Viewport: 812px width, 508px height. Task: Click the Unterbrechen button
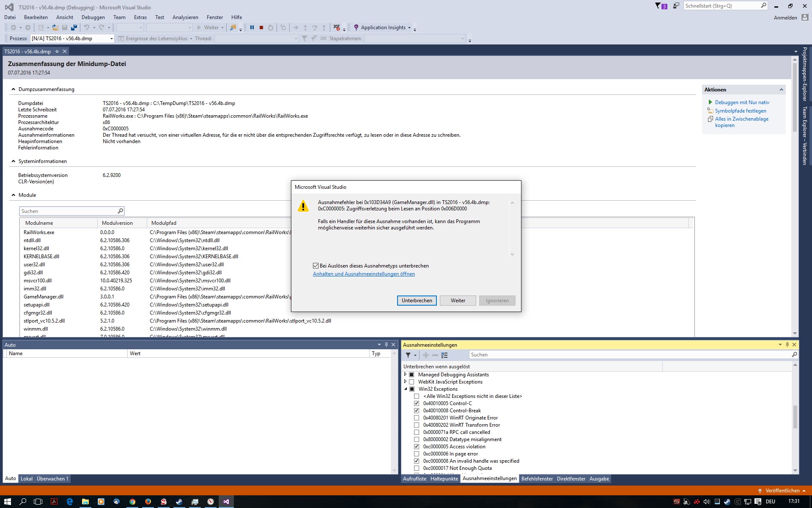(417, 301)
